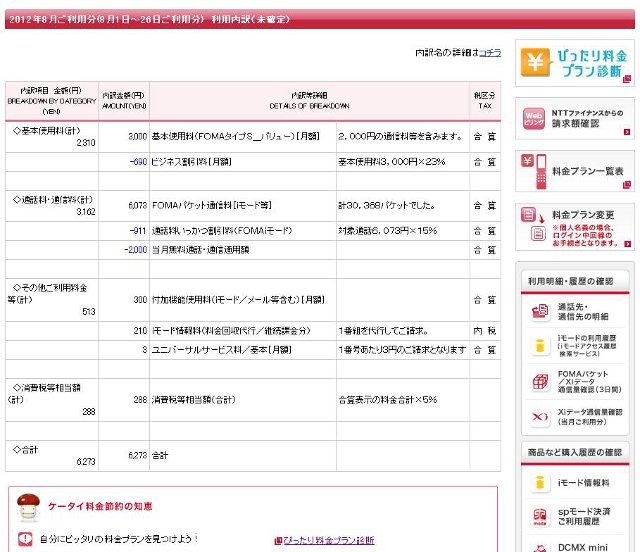The image size is (640, 552).
Task: Click the ◇通話料・通信料(計) category cell
Action: pyautogui.click(x=52, y=206)
